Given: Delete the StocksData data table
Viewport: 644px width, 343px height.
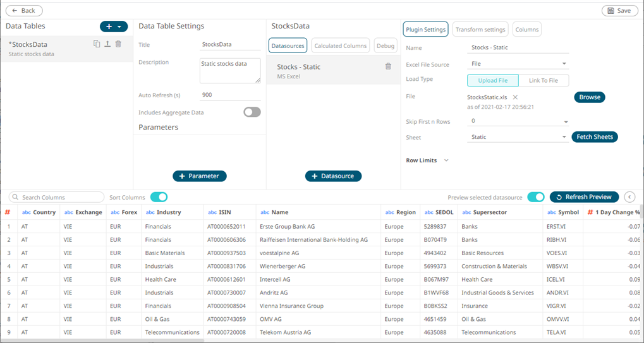Looking at the screenshot, I should click(x=118, y=44).
